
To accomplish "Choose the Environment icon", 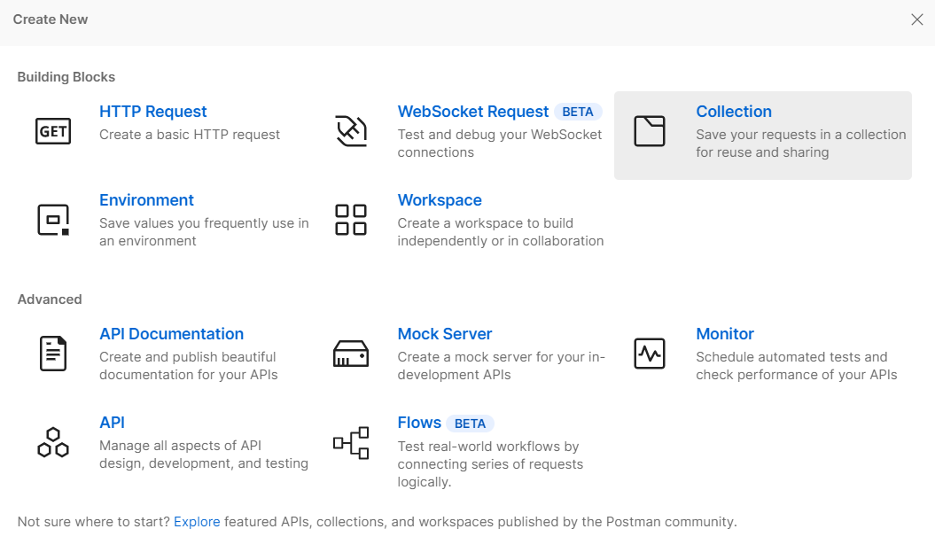I will (53, 220).
